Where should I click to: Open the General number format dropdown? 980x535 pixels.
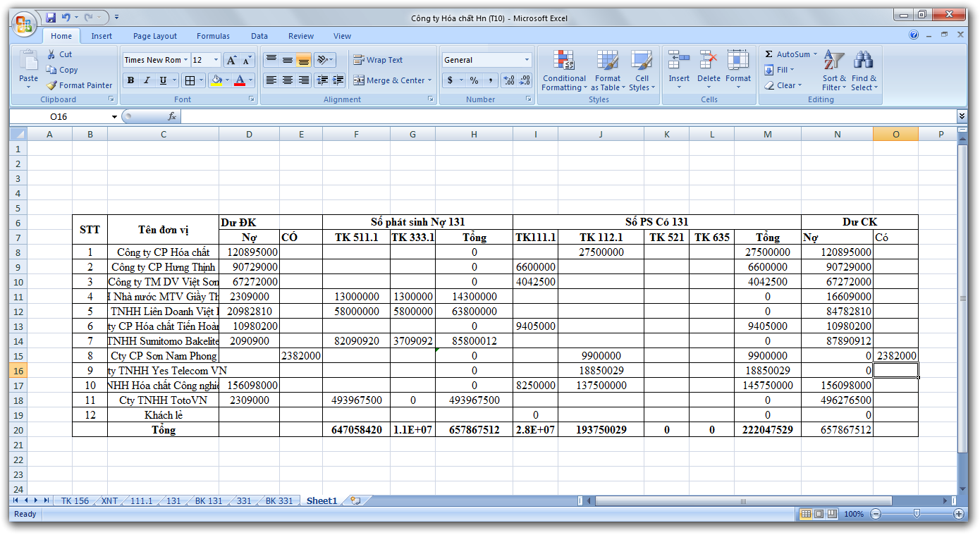[526, 60]
